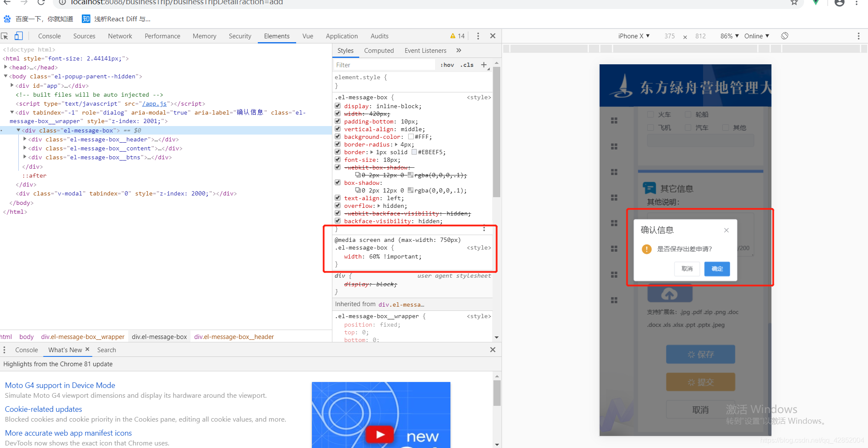Toggle the device toolbar icon
The height and width of the screenshot is (448, 868).
point(18,36)
